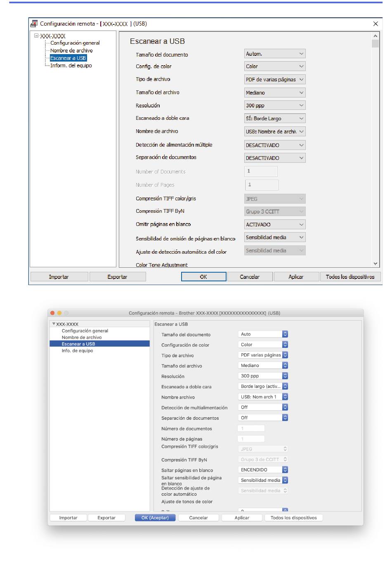Click Exportar in the Windows dialog
This screenshot has height=573, width=392.
coord(118,277)
